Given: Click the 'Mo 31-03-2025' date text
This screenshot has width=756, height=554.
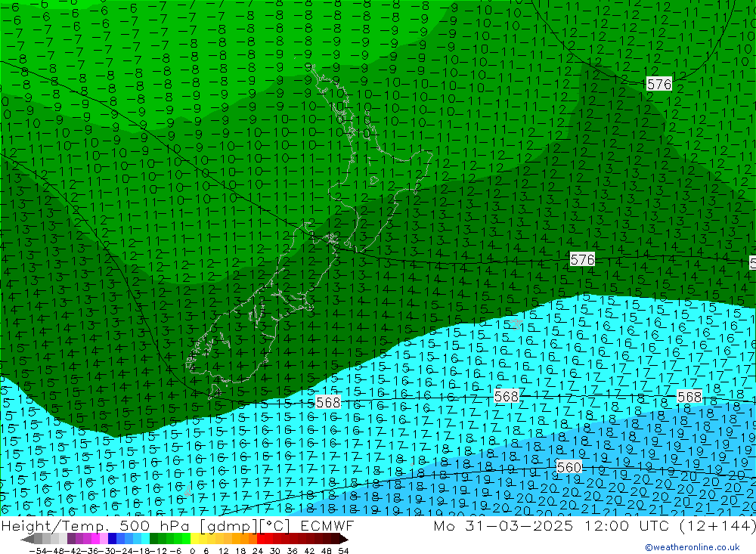Looking at the screenshot, I should coord(503,525).
